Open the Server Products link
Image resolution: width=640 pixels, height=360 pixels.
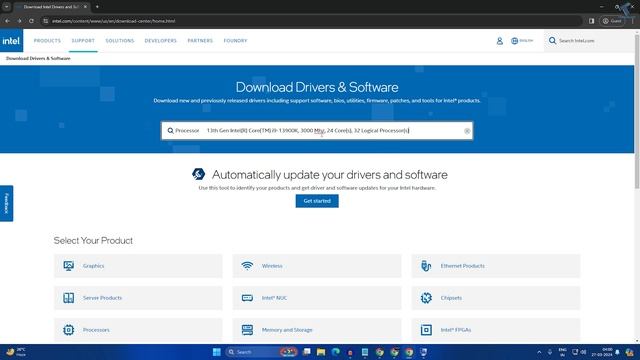coord(102,298)
